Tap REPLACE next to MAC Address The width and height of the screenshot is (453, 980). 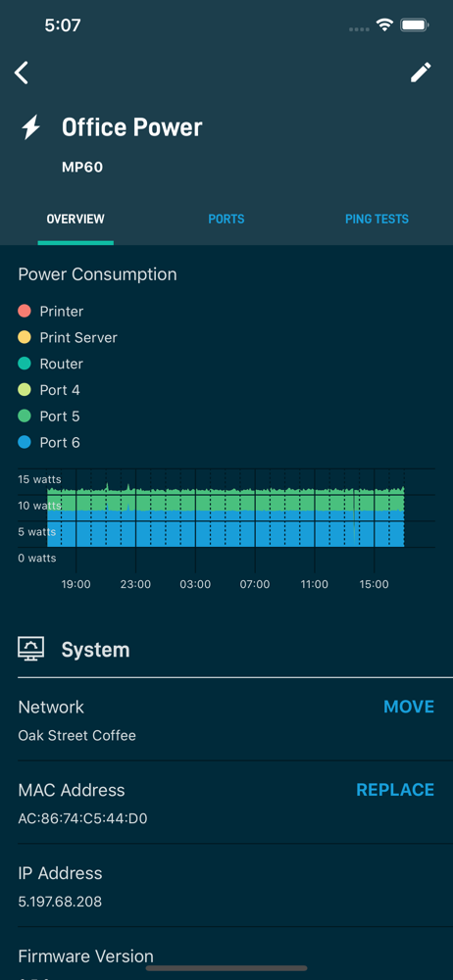(x=395, y=790)
